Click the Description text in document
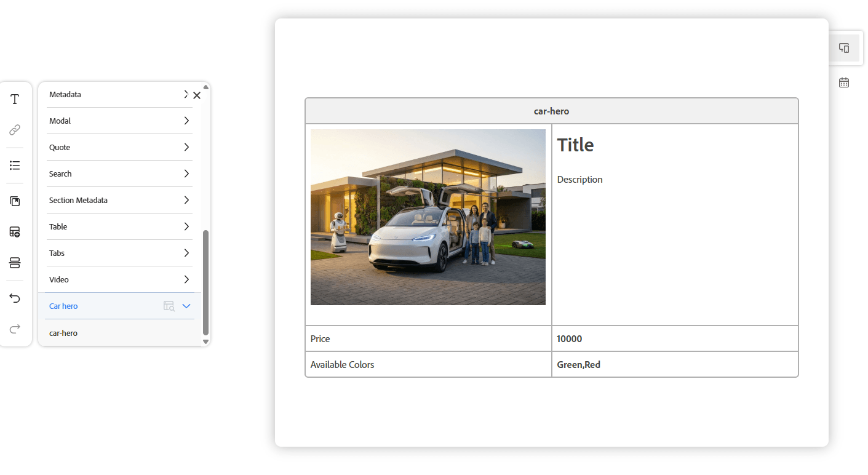The image size is (868, 475). coord(579,180)
